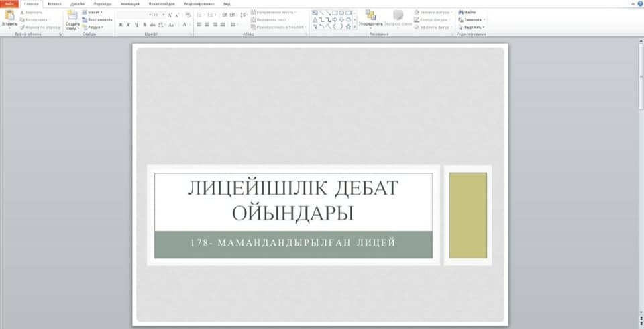
Task: Open the PowerPoint help question mark icon
Action: 639,4
